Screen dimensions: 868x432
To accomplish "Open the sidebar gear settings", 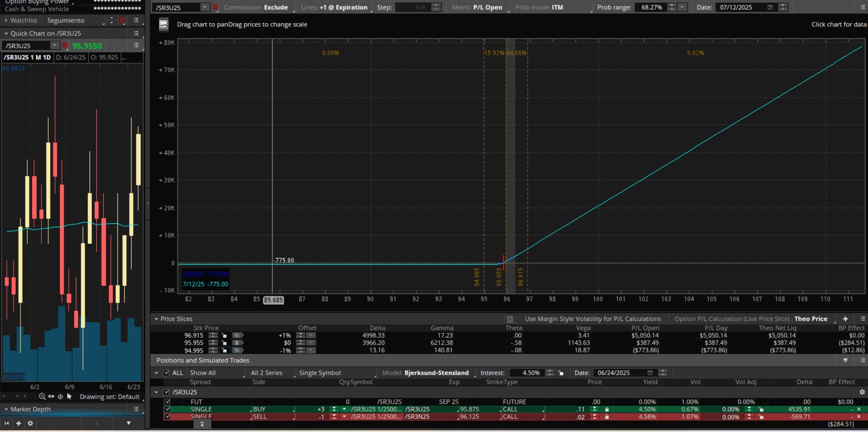I will pos(30,423).
